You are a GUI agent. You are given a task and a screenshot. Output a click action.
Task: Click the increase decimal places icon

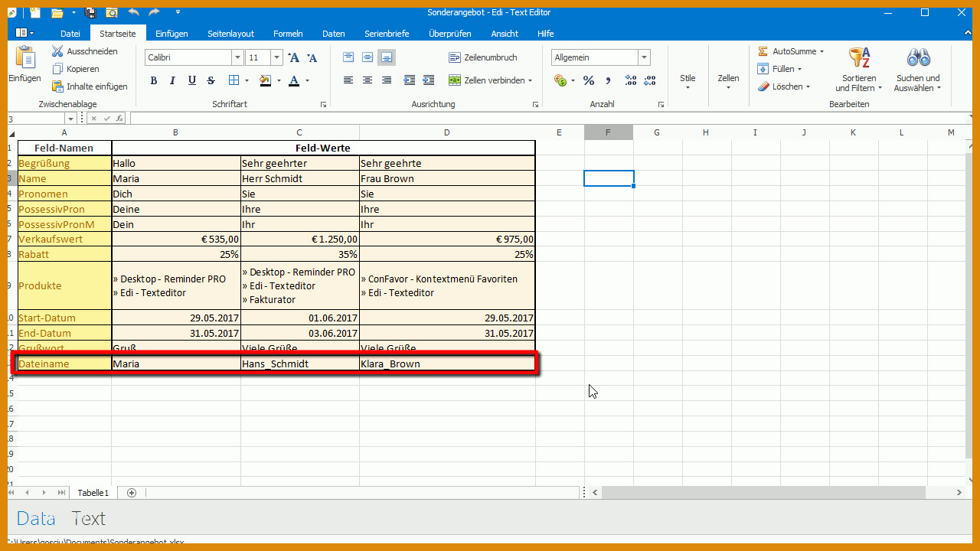click(631, 80)
